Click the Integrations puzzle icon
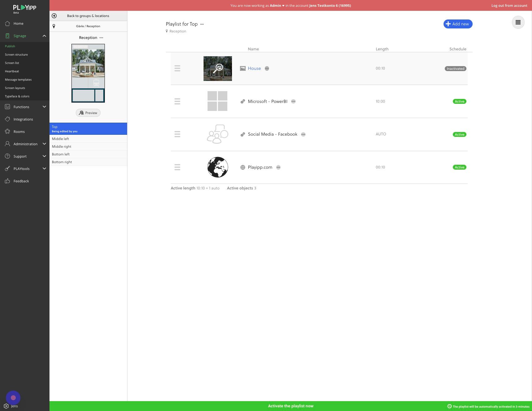 tap(7, 119)
